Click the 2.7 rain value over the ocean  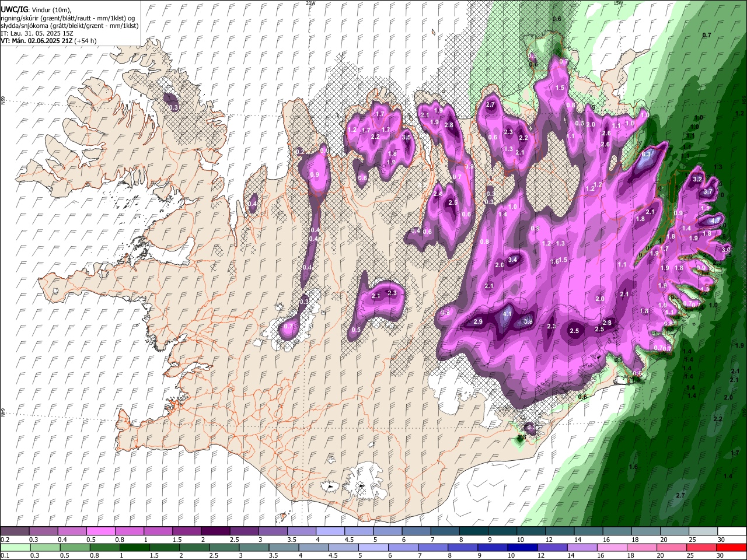tap(680, 495)
